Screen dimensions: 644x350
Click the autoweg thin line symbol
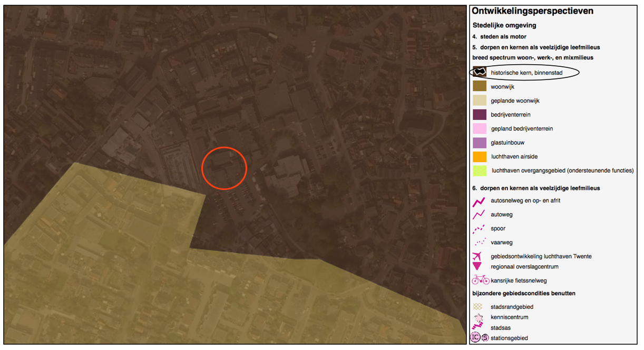pos(479,215)
